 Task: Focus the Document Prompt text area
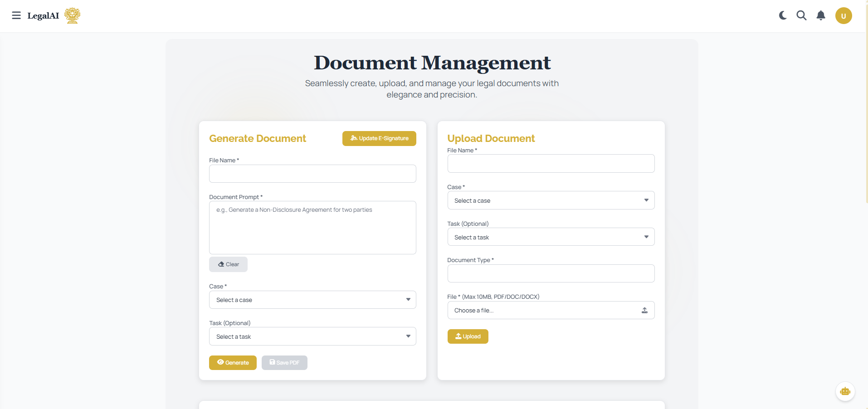(312, 228)
